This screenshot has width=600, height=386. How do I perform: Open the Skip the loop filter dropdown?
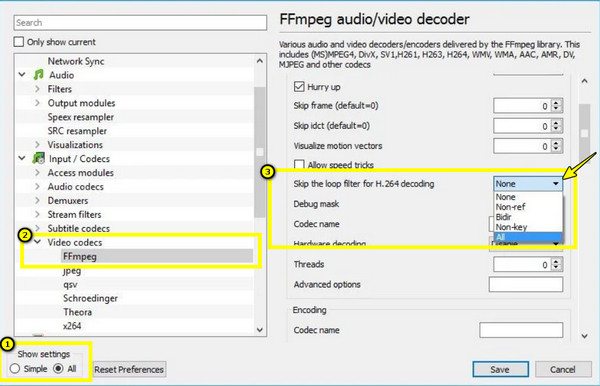pyautogui.click(x=528, y=184)
